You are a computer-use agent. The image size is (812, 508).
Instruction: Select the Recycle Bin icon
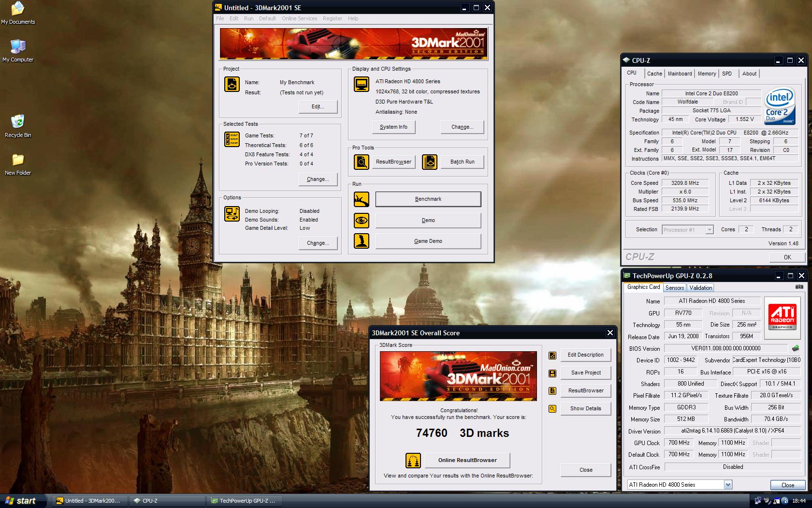tap(18, 126)
